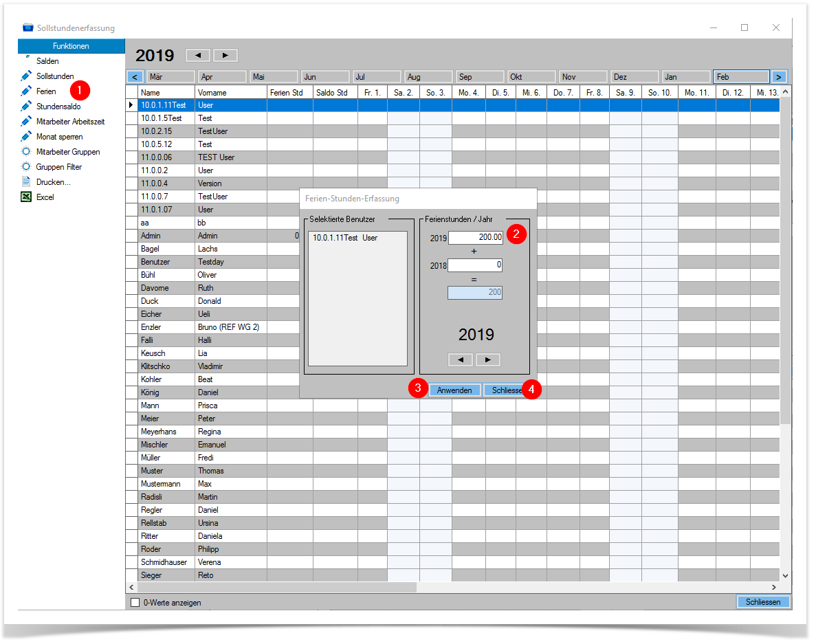
Task: Open Monat sperren function
Action: (59, 136)
